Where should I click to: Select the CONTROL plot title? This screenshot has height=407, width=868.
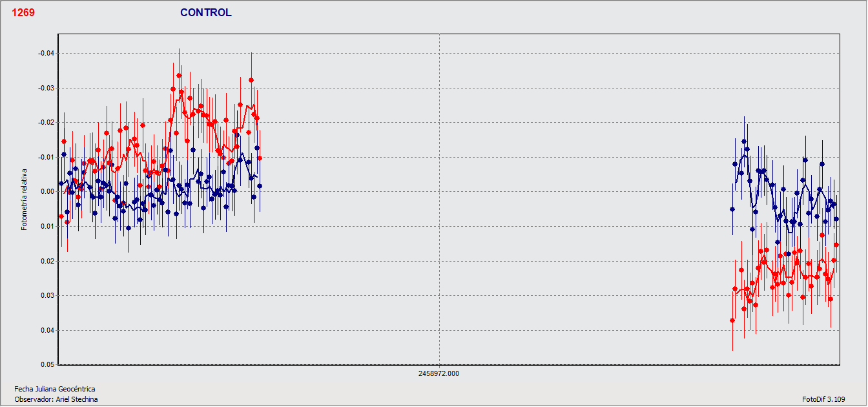pyautogui.click(x=205, y=12)
